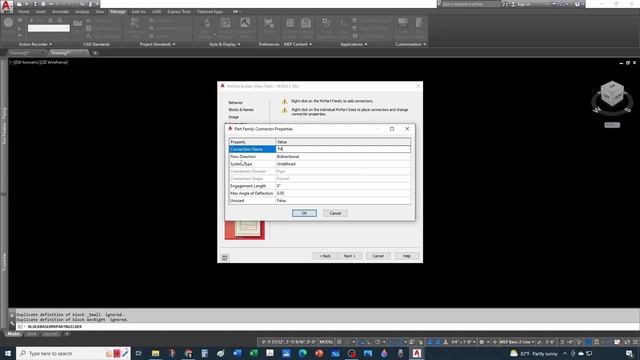
Task: Confirm connector properties with OK
Action: 304,213
